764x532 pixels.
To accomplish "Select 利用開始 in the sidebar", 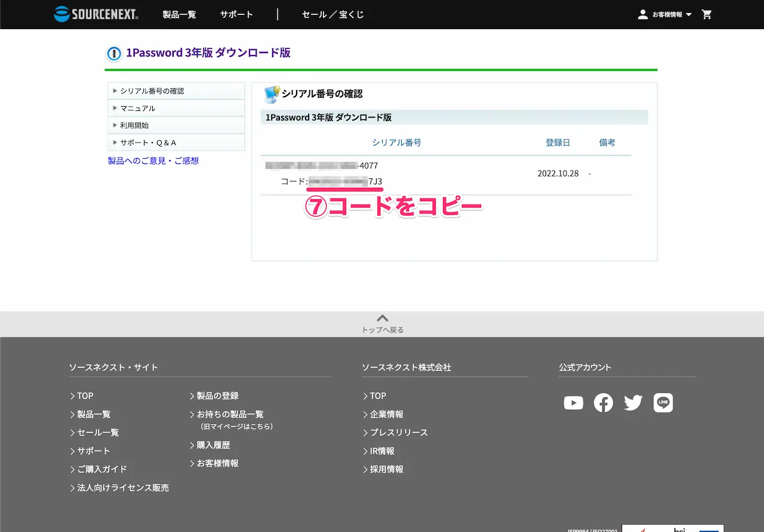I will pos(176,126).
